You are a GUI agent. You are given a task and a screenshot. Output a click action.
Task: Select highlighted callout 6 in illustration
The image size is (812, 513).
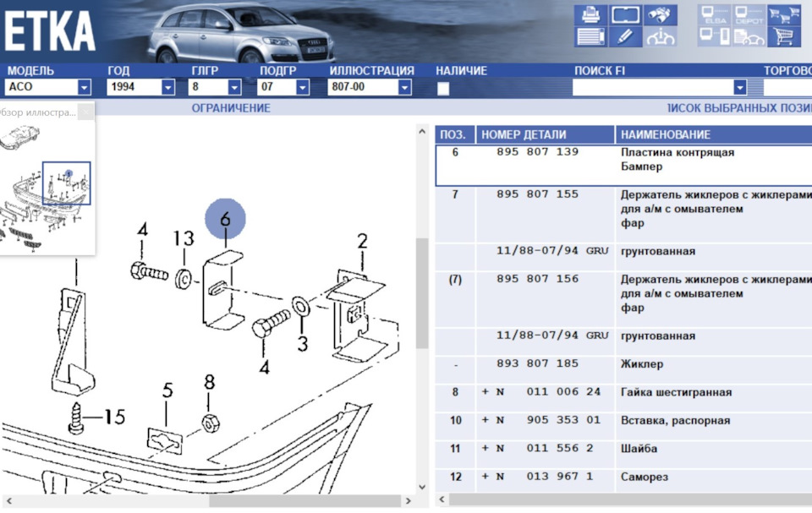coord(225,219)
